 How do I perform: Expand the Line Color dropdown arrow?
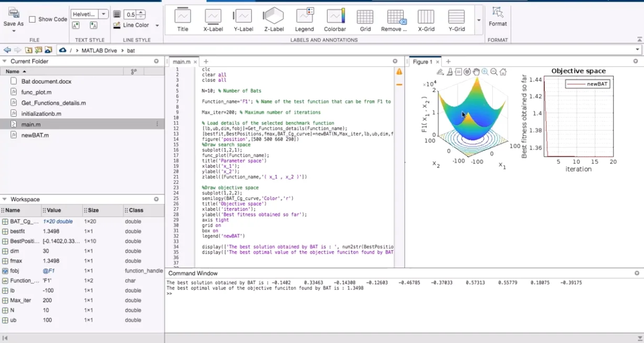(157, 25)
